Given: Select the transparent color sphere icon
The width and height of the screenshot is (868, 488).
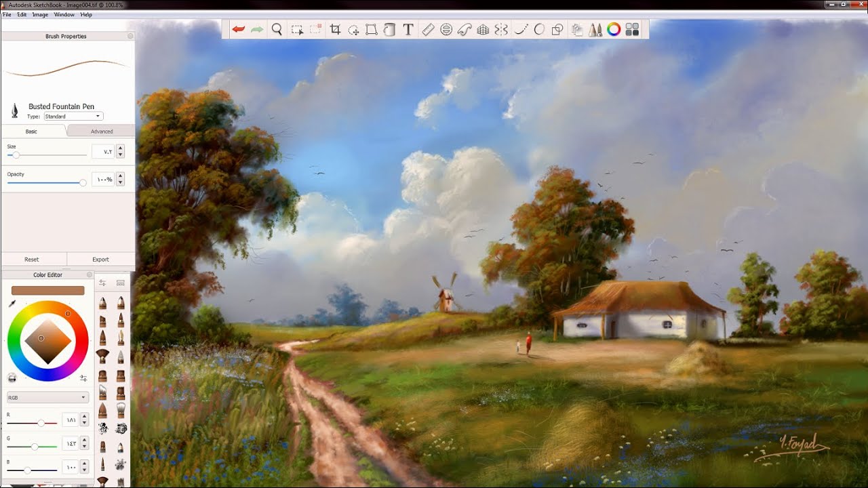Looking at the screenshot, I should [x=12, y=378].
